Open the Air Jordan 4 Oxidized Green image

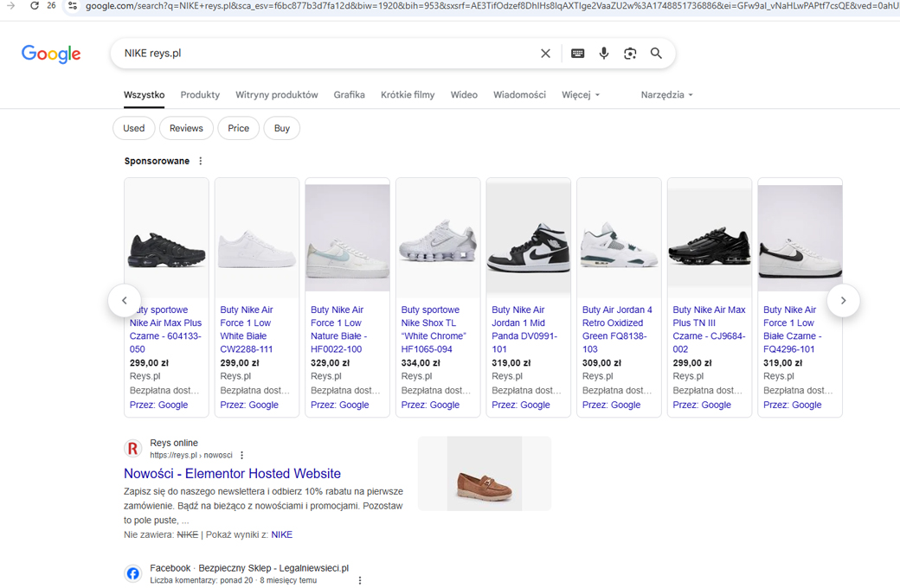pyautogui.click(x=619, y=238)
